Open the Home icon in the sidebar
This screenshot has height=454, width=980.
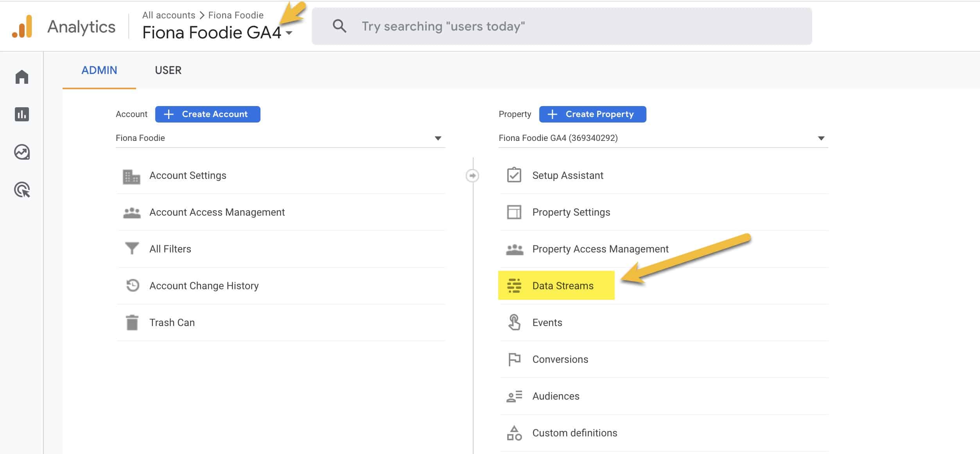point(22,77)
